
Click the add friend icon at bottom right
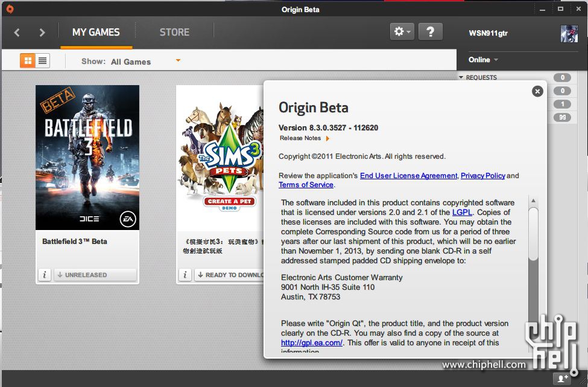[562, 379]
